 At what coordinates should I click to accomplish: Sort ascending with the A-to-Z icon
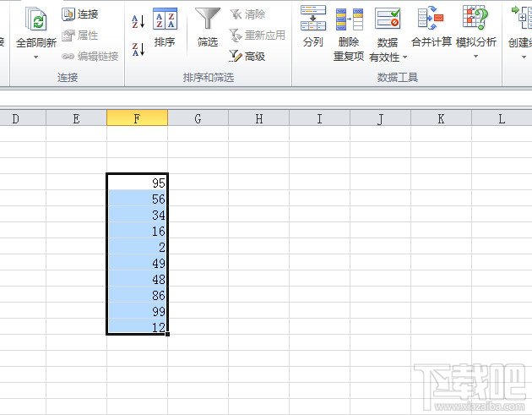(x=138, y=21)
